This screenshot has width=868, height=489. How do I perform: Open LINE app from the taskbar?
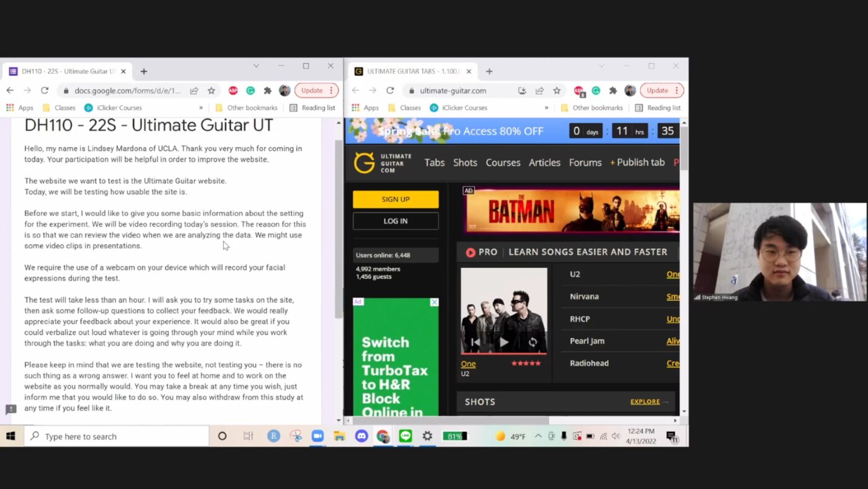click(x=405, y=436)
